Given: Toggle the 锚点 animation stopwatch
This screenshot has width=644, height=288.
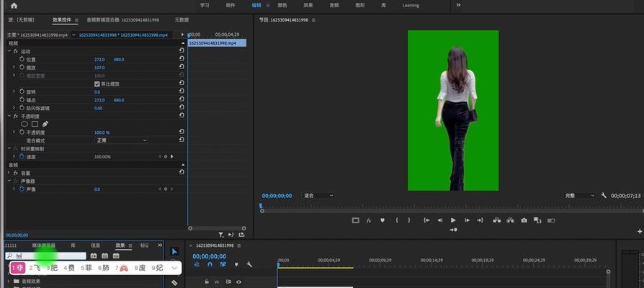Looking at the screenshot, I should (x=22, y=99).
